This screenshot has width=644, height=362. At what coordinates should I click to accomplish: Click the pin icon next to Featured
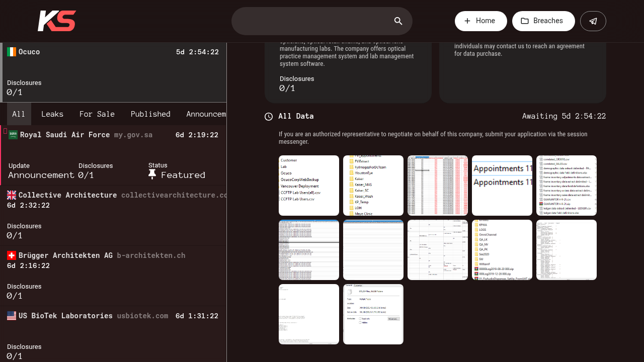pyautogui.click(x=152, y=174)
